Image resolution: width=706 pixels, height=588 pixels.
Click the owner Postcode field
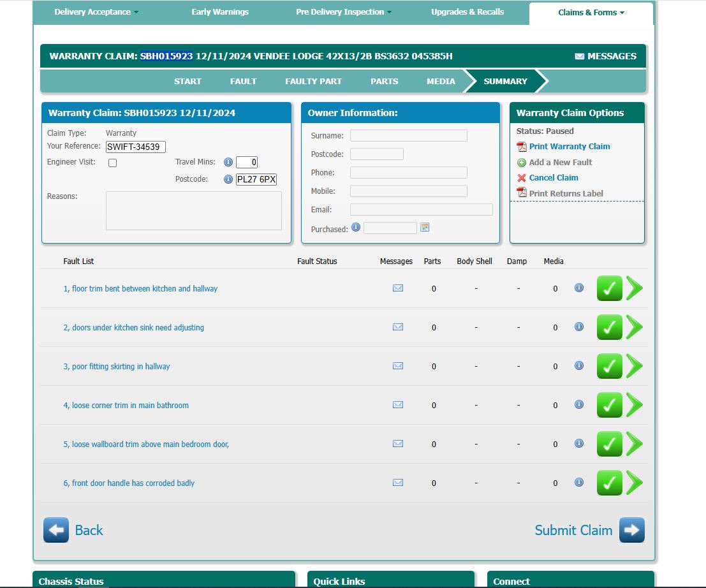[377, 154]
